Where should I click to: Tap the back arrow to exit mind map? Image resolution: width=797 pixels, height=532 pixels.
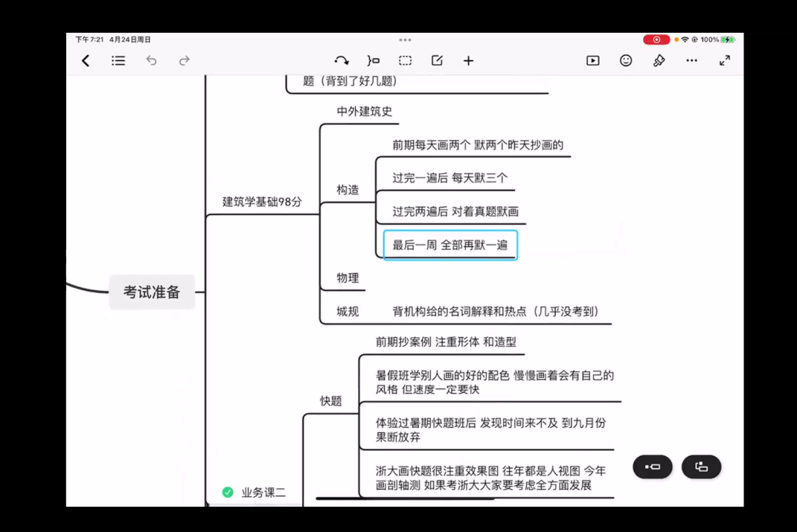click(x=86, y=61)
